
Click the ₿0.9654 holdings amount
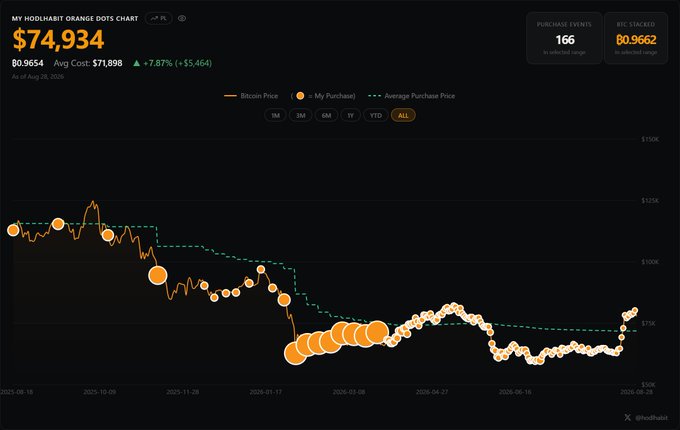point(28,63)
